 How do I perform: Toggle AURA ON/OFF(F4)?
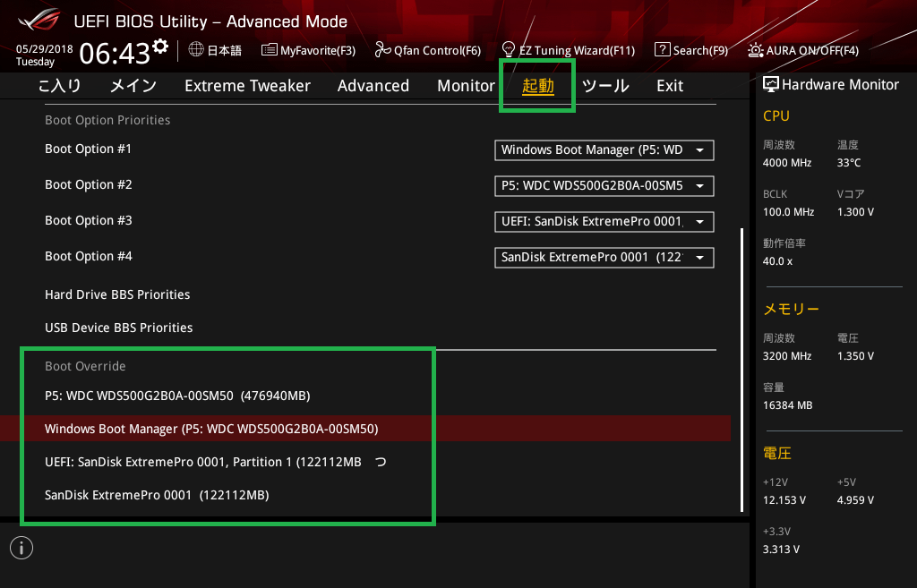[803, 50]
